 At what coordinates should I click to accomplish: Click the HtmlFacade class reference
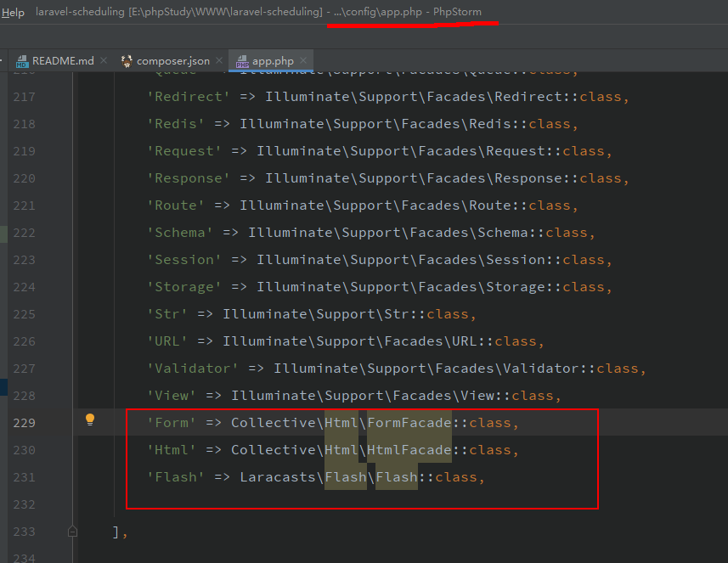pyautogui.click(x=409, y=450)
